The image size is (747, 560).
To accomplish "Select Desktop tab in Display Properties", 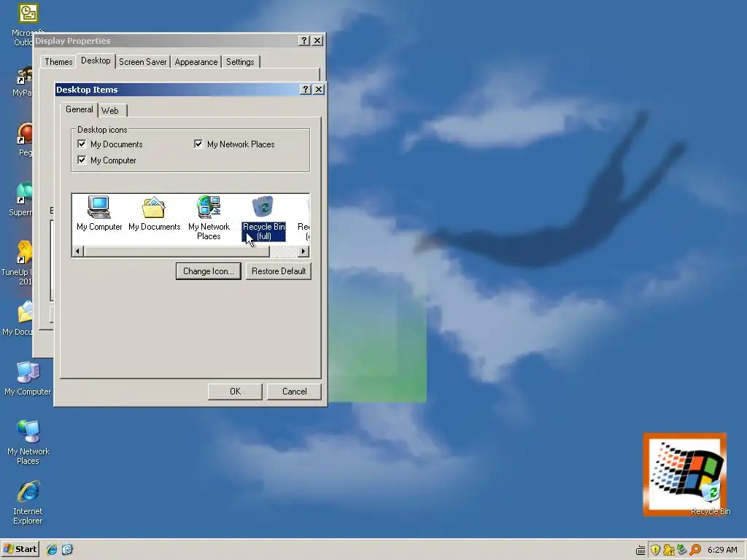I will coord(96,61).
